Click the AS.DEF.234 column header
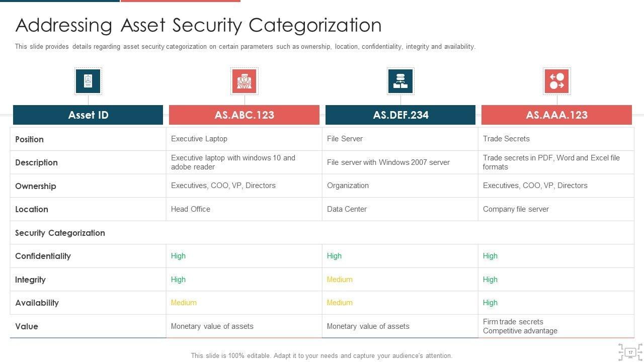This screenshot has height=362, width=644. (400, 115)
